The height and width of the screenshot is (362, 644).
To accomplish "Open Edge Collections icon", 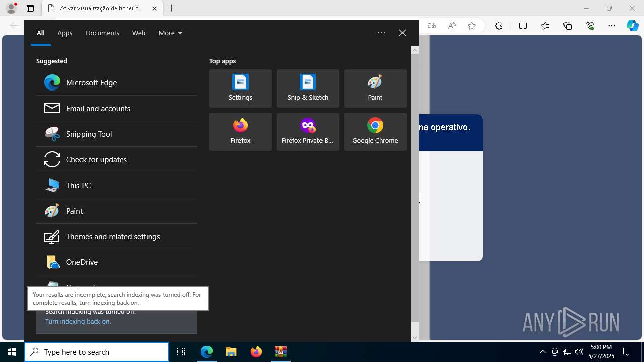I will tap(568, 26).
